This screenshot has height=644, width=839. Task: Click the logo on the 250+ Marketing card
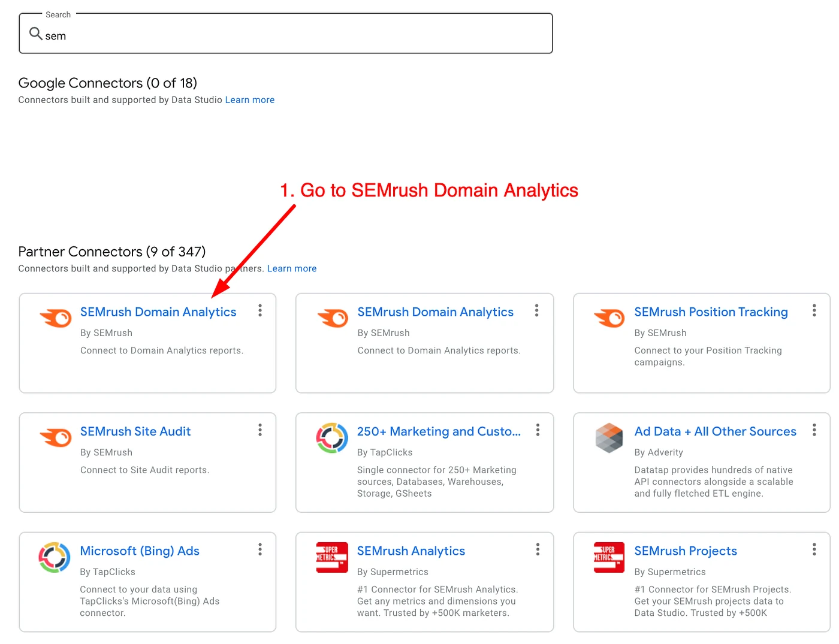click(332, 438)
